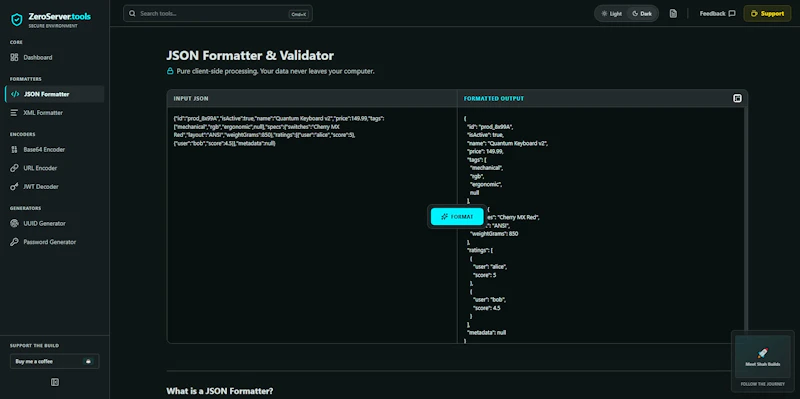Open the UUID Generator tool

click(x=55, y=223)
